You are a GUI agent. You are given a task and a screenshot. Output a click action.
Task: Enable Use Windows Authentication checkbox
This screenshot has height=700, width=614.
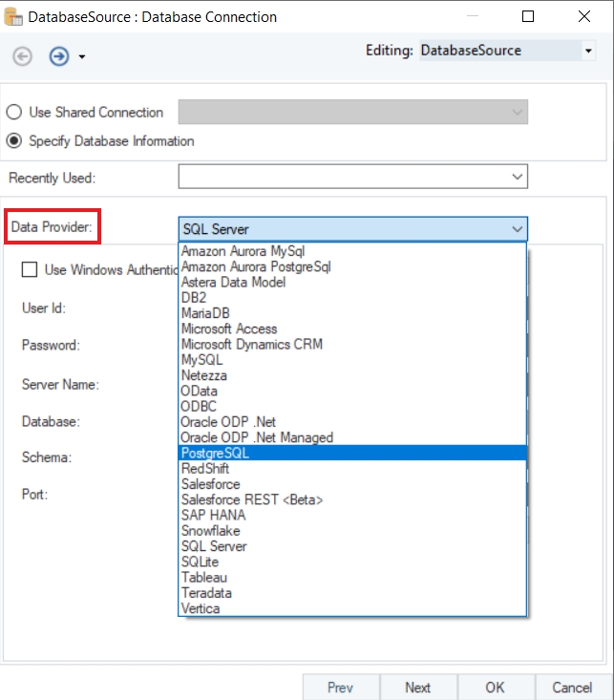(30, 269)
